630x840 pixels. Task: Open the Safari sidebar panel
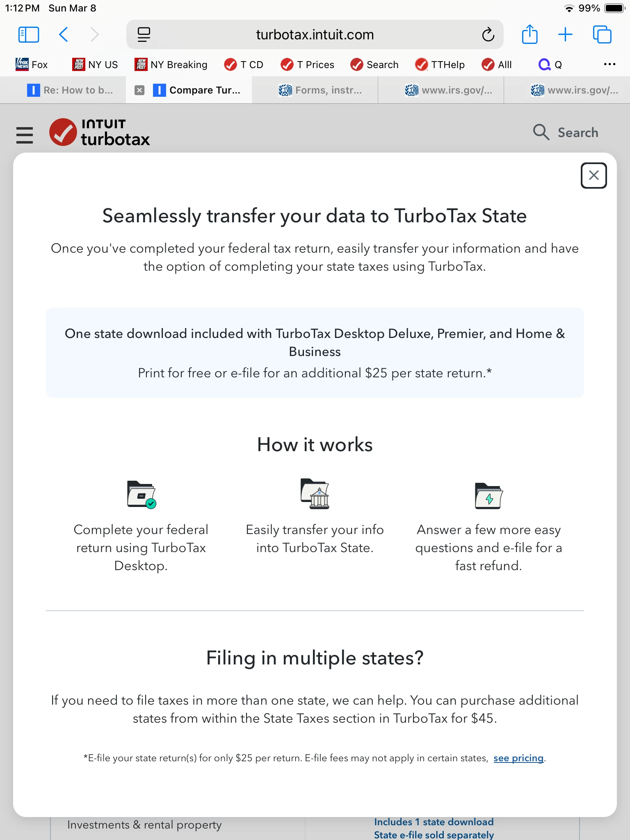(x=29, y=35)
